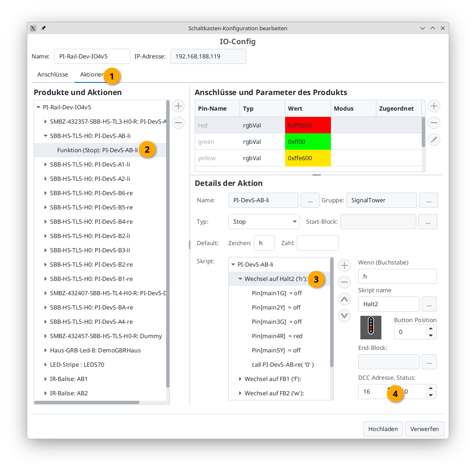This screenshot has width=476, height=471.
Task: Select the red color value 0xff0000 cell
Action: tap(308, 125)
